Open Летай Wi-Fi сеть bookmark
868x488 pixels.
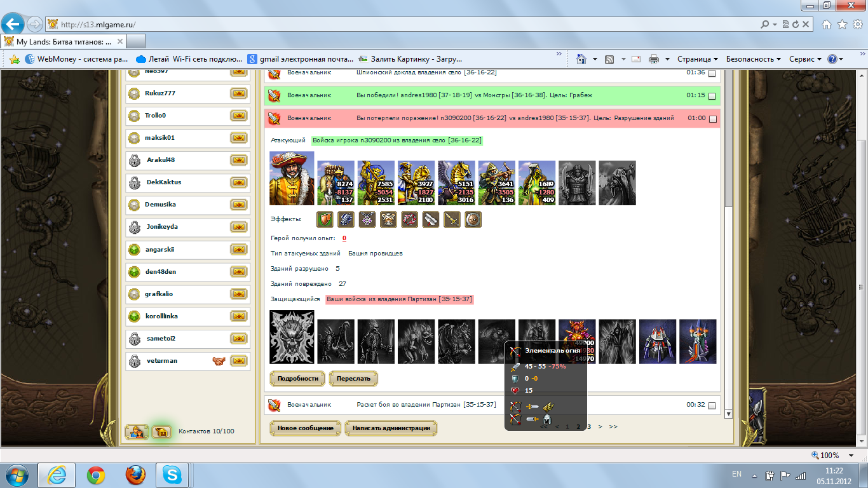click(x=189, y=59)
